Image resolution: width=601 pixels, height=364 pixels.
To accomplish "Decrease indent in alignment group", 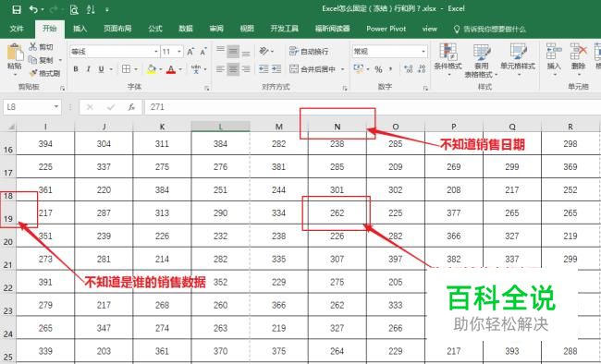I will [x=264, y=69].
